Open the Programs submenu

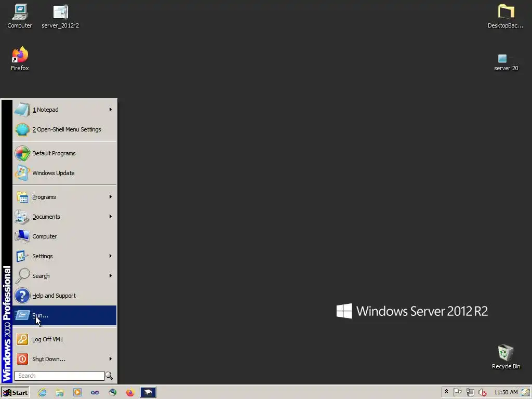pyautogui.click(x=64, y=197)
